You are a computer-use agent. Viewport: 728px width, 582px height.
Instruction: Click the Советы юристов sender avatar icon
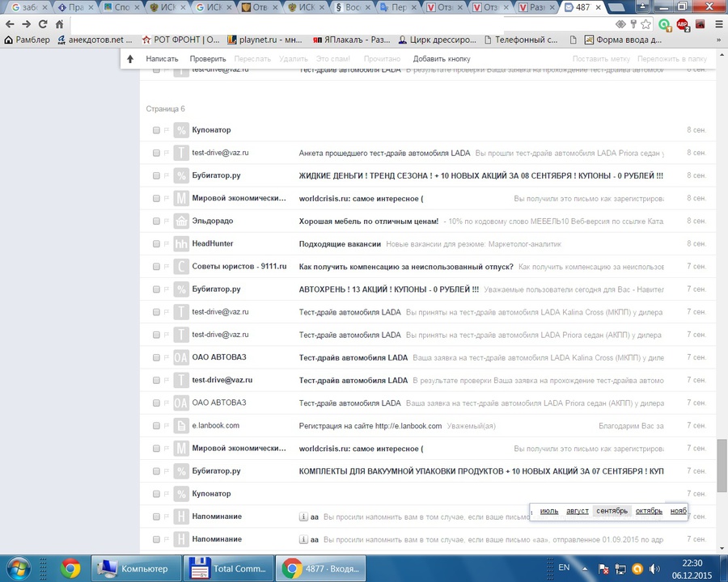180,267
